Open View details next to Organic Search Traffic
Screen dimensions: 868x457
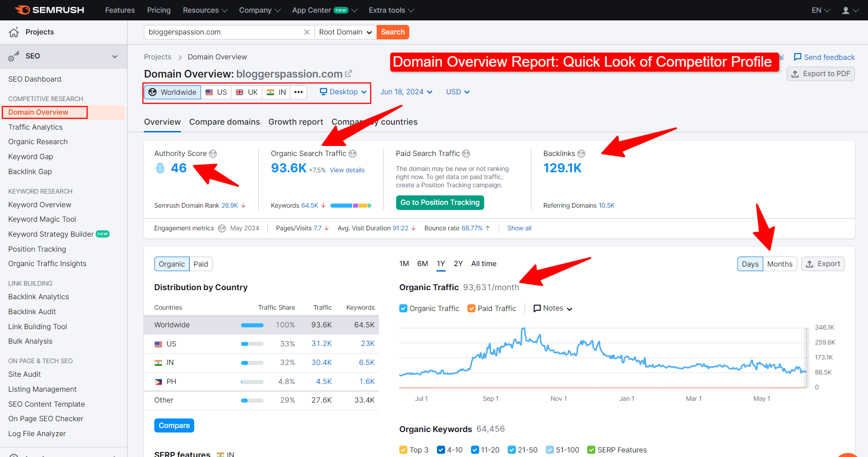[347, 170]
